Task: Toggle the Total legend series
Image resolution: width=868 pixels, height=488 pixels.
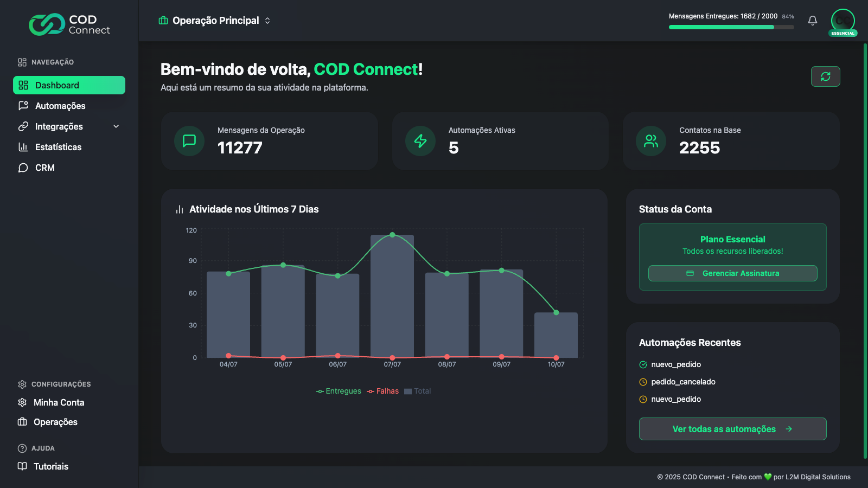Action: (418, 391)
